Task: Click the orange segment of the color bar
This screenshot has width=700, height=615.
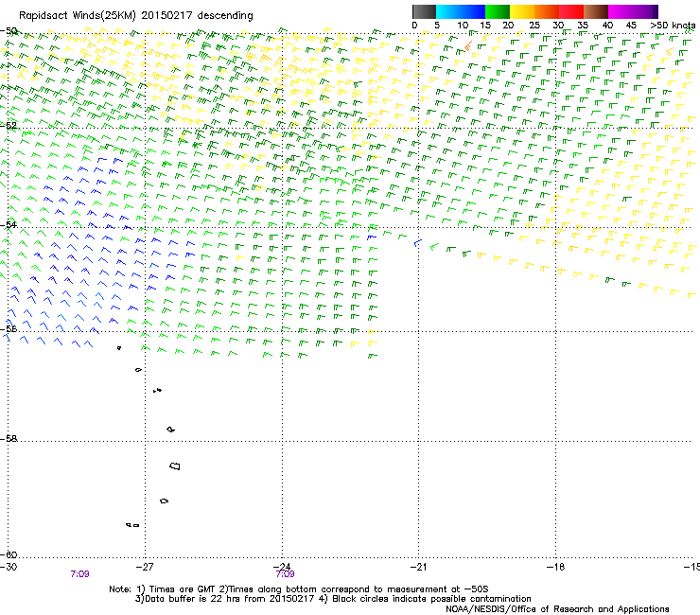Action: 547,11
